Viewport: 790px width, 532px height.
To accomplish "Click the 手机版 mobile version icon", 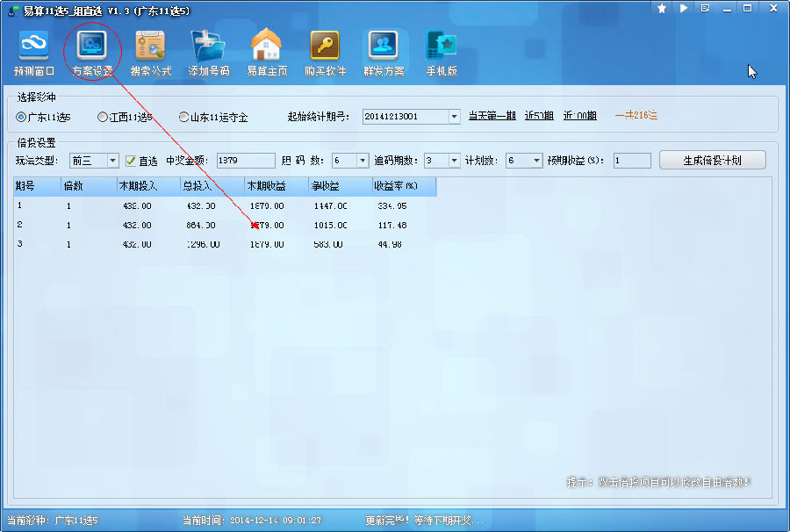I will point(442,53).
